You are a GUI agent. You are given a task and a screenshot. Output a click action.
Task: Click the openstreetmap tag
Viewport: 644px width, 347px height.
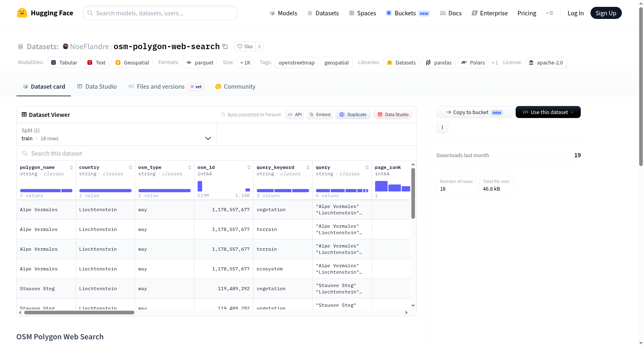(297, 62)
